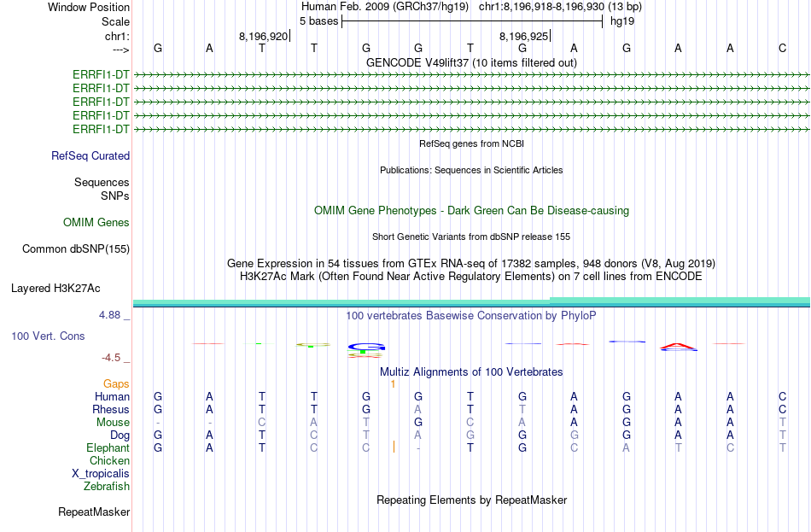Image resolution: width=811 pixels, height=532 pixels.
Task: Click the Window Position label
Action: click(89, 7)
